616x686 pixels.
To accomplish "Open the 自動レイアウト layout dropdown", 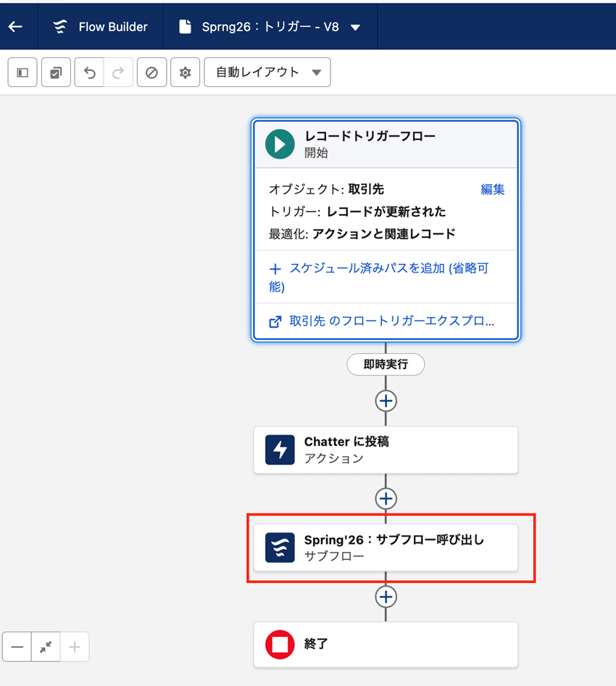I will click(267, 73).
